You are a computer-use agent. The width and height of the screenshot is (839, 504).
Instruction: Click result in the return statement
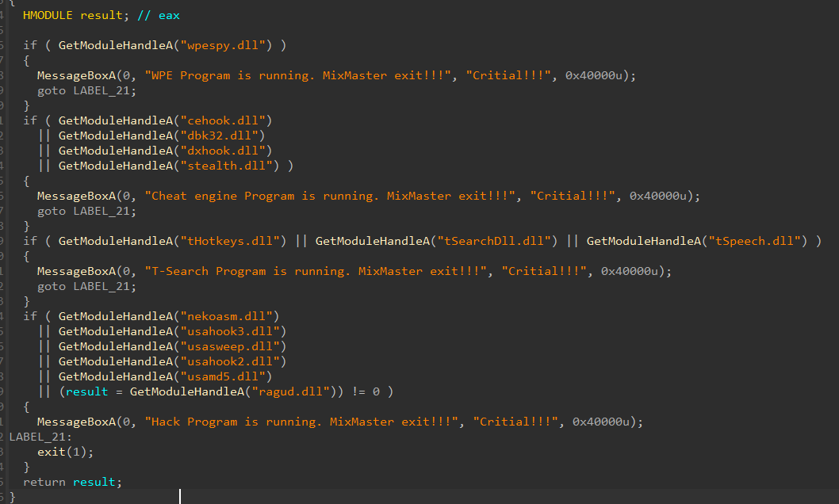point(94,481)
